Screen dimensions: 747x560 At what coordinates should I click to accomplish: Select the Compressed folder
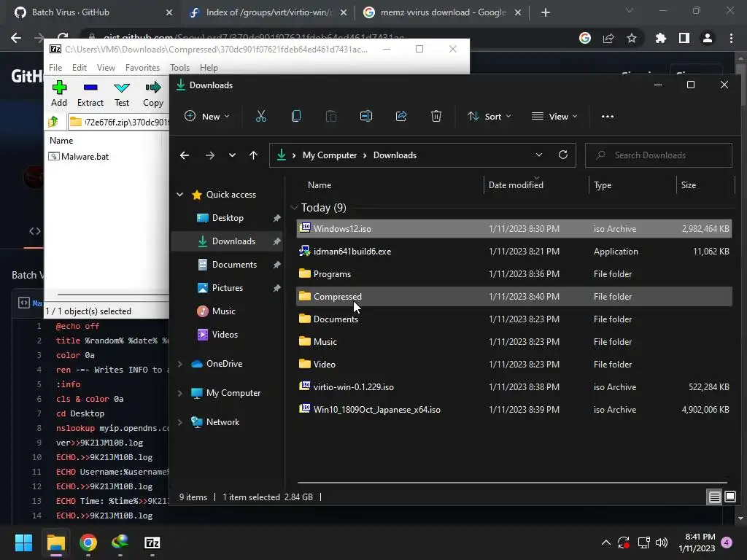point(514,297)
